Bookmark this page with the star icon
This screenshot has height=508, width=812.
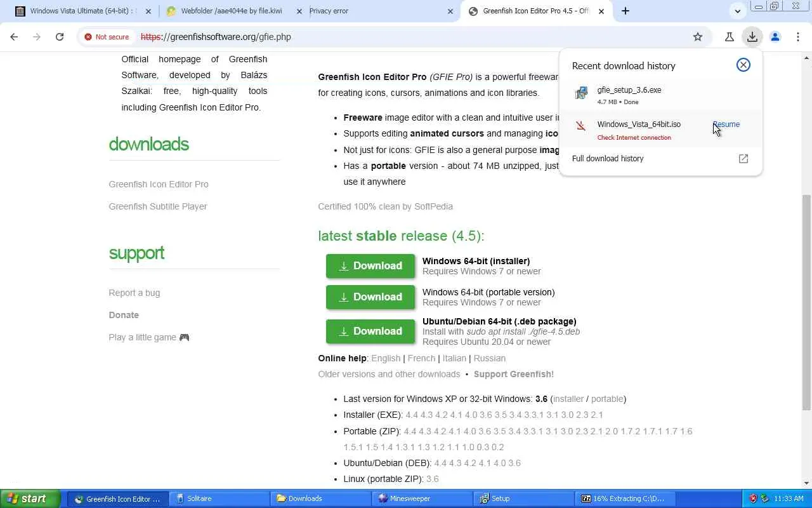pos(698,37)
